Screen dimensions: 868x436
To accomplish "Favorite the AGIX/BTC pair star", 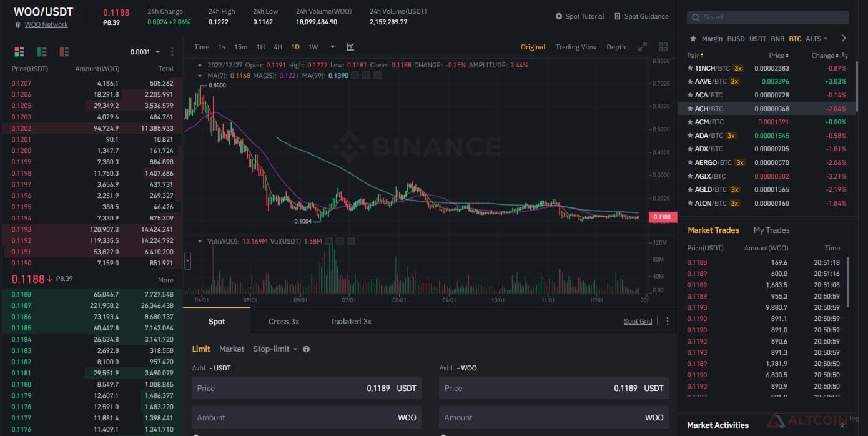I will 690,176.
